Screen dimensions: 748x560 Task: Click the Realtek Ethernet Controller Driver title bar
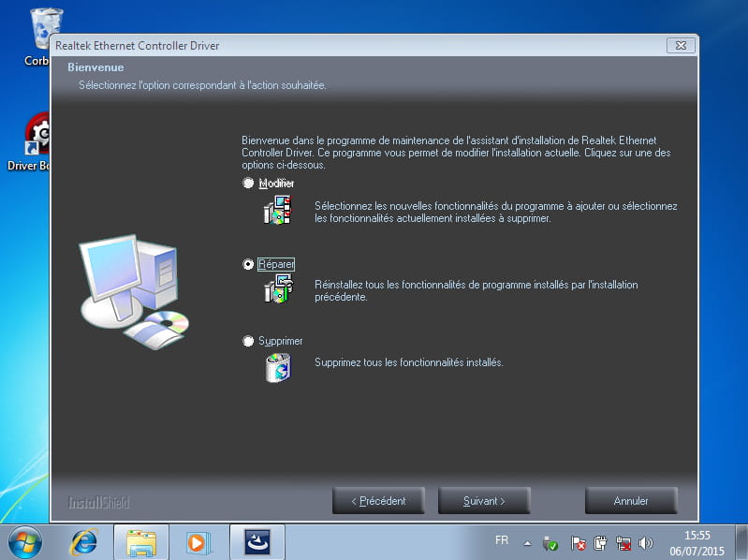358,45
